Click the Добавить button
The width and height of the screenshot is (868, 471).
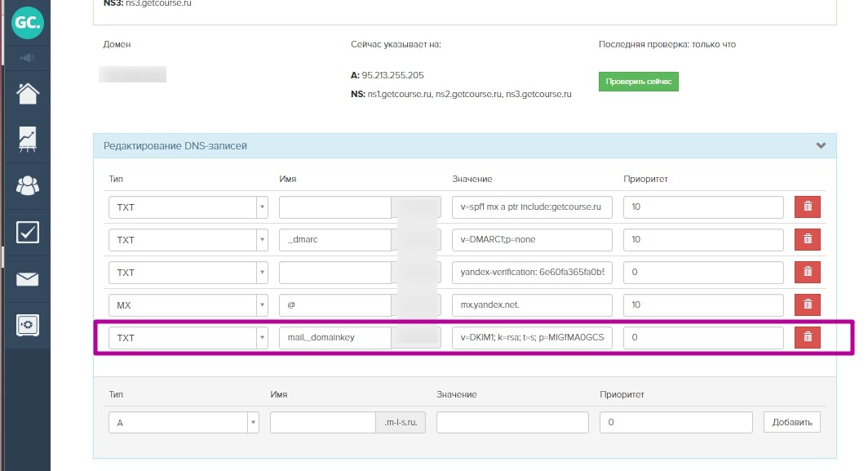click(x=791, y=422)
